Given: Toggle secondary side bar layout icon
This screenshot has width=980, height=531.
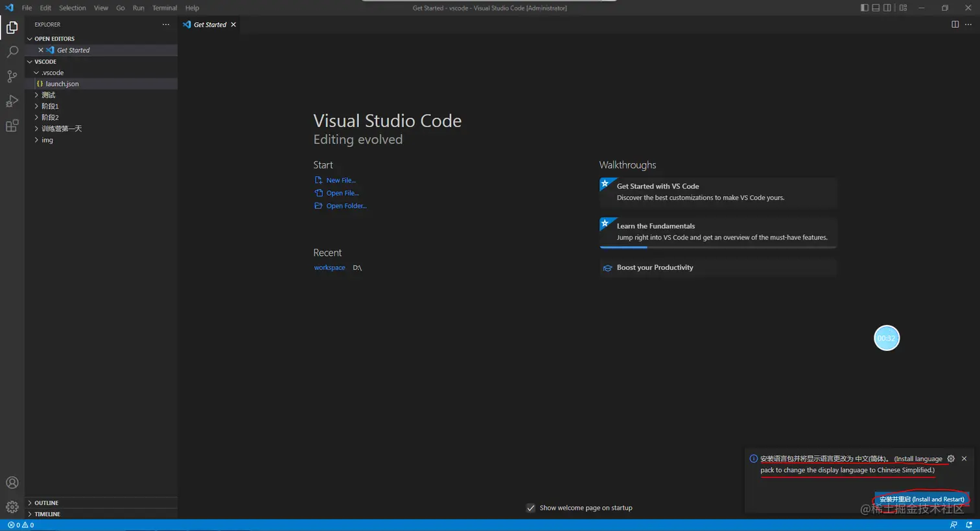Looking at the screenshot, I should (x=887, y=8).
